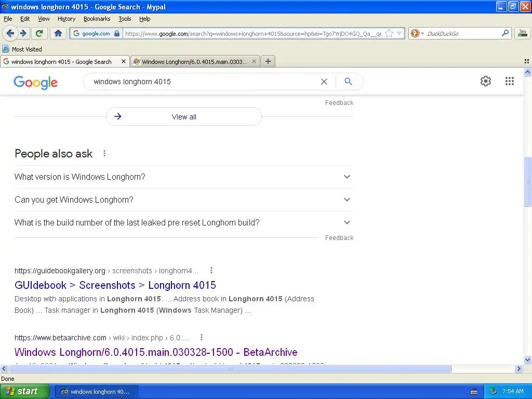Screen dimensions: 532x399
Task: Focus the DuckDuckGo search field
Action: [x=463, y=34]
